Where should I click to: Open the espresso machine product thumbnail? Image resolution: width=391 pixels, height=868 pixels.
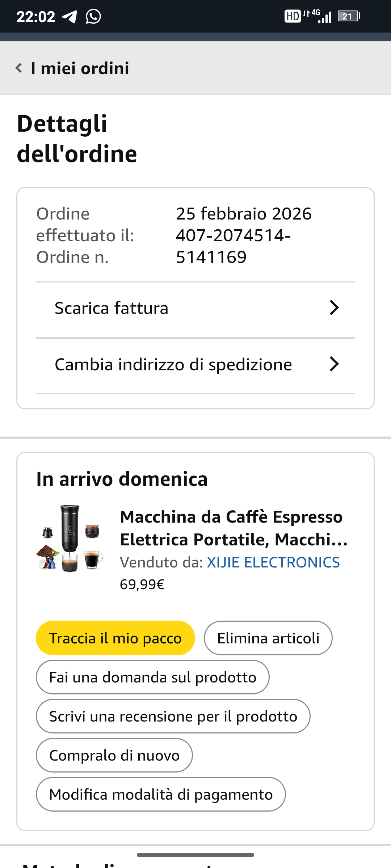70,538
